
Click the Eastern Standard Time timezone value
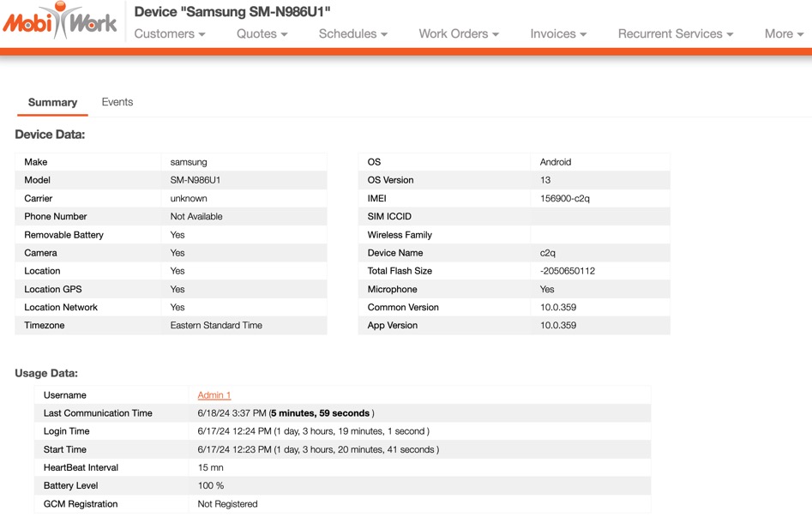click(216, 326)
